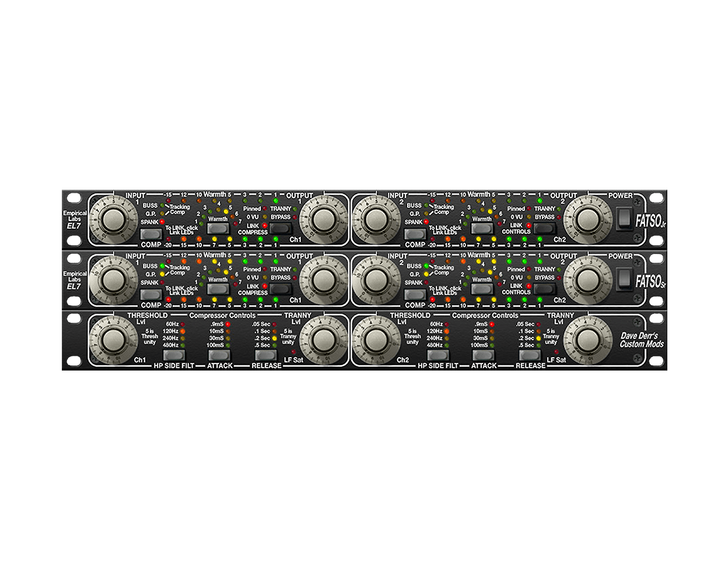The height and width of the screenshot is (572, 728).
Task: Click FATSO Jr Ch2 SPANK red LED
Action: point(426,222)
